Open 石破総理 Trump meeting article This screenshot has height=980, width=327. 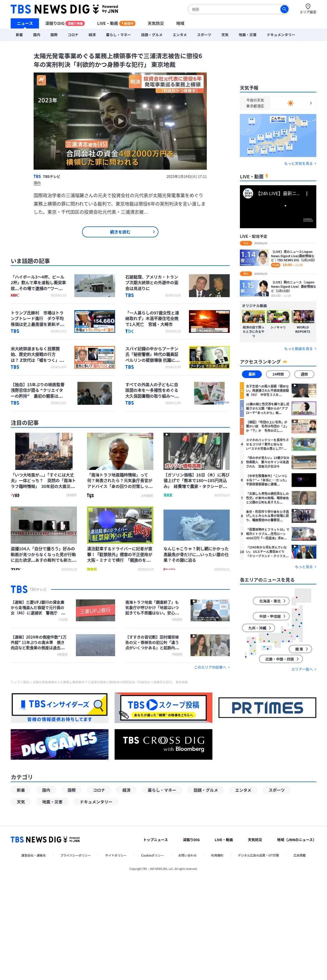pyautogui.click(x=178, y=286)
